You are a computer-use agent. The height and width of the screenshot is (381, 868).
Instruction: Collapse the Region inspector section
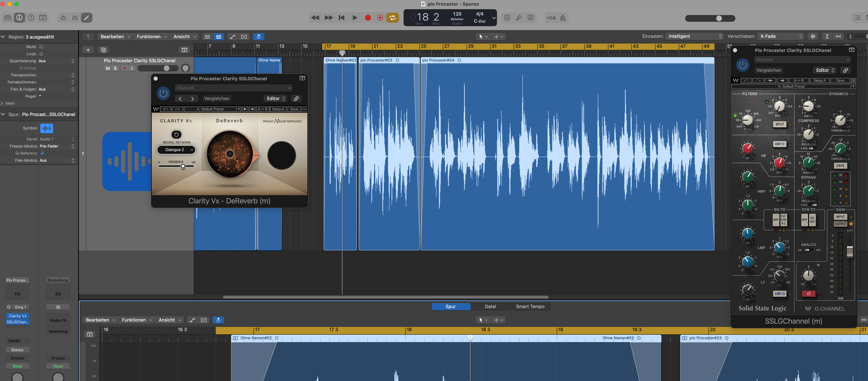tap(3, 37)
